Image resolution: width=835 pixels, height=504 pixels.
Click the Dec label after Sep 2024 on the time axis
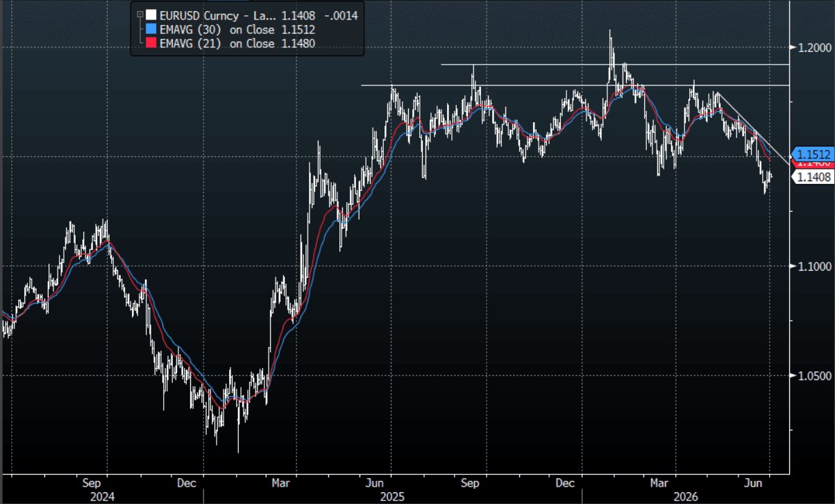pyautogui.click(x=186, y=482)
